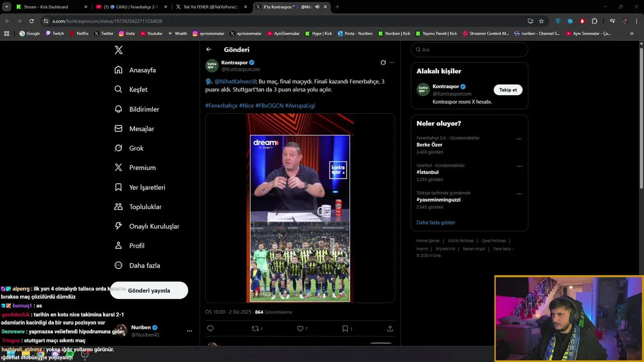Viewport: 644px width, 362px height.
Task: Bookmark this page with star icon
Action: click(541, 21)
